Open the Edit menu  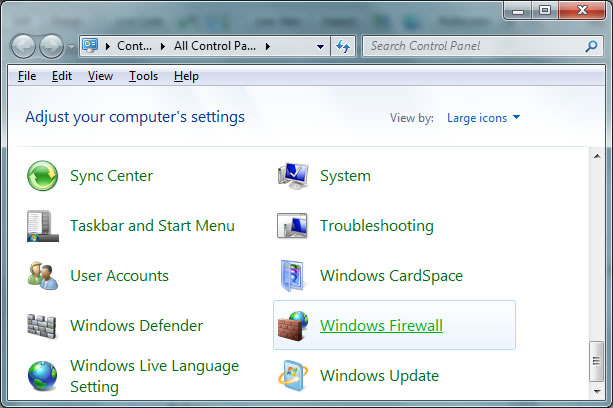pyautogui.click(x=62, y=76)
